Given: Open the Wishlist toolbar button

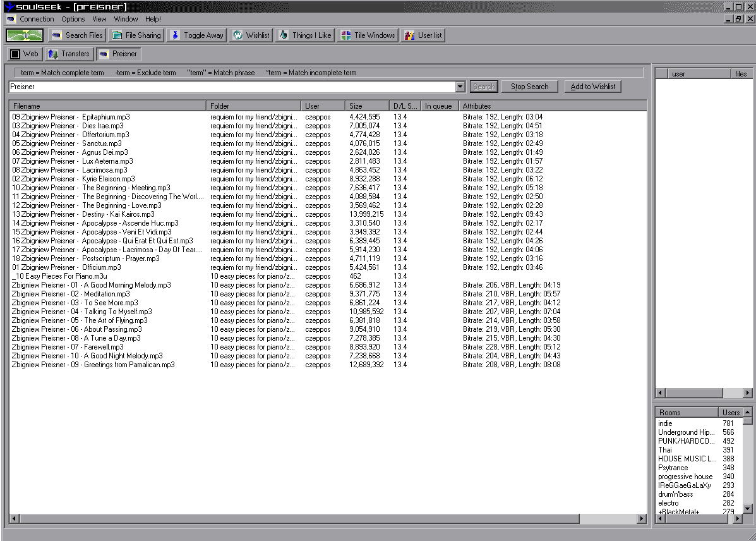Looking at the screenshot, I should (x=251, y=35).
